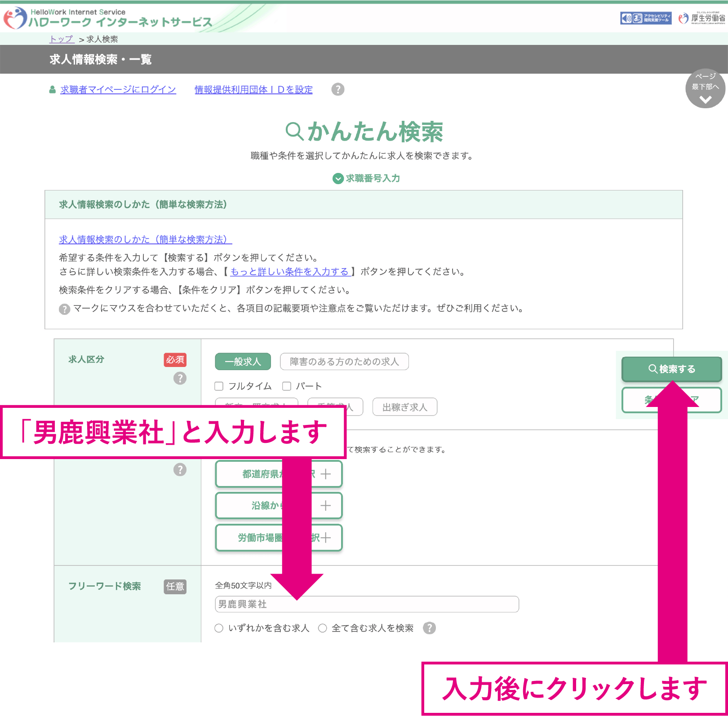728x716 pixels.
Task: Check the フルタイム checkbox
Action: point(219,386)
